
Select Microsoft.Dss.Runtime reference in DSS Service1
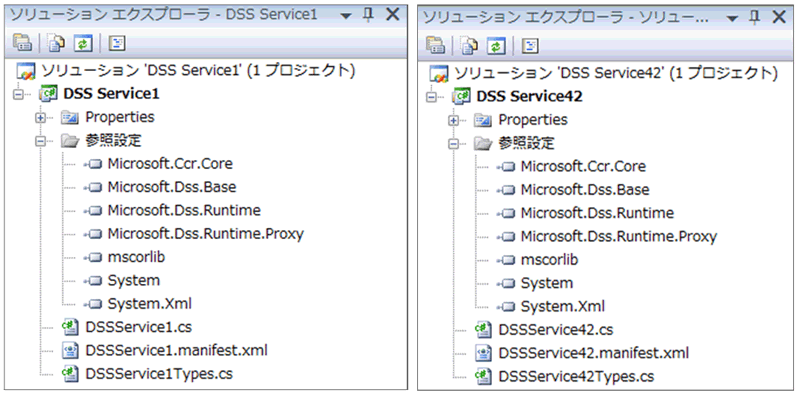[184, 210]
